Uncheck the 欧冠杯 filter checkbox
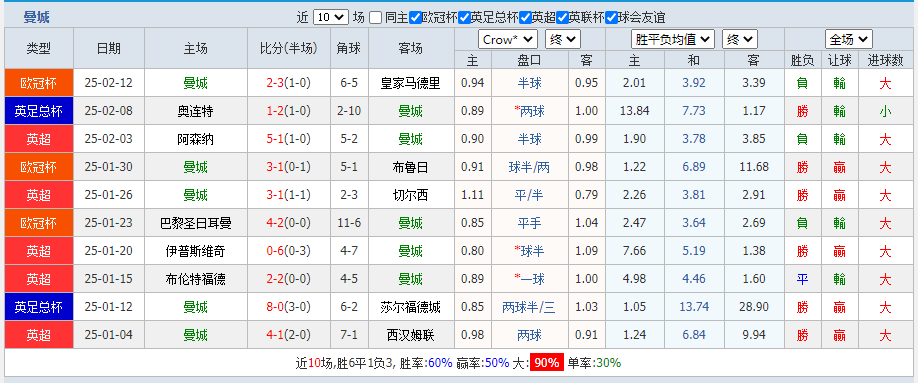The width and height of the screenshot is (918, 383). coord(415,18)
